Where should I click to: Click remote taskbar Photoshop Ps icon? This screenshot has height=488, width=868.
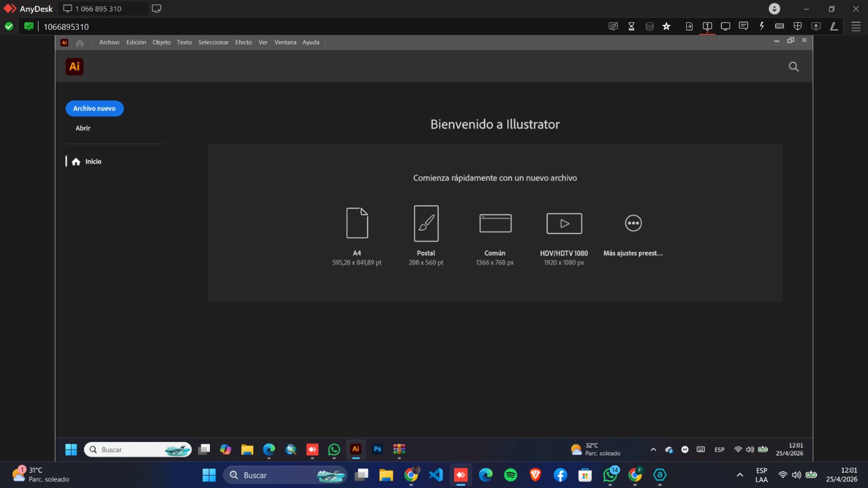(378, 449)
